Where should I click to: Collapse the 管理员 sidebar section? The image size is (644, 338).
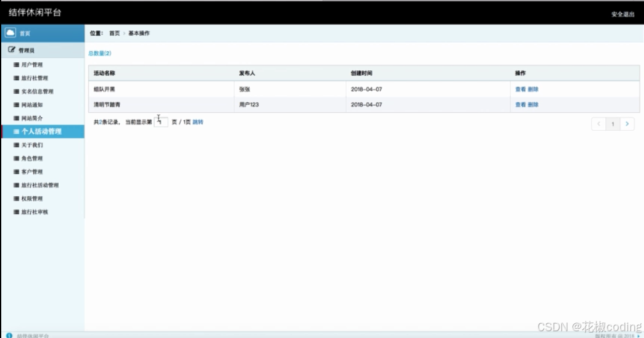tap(43, 50)
